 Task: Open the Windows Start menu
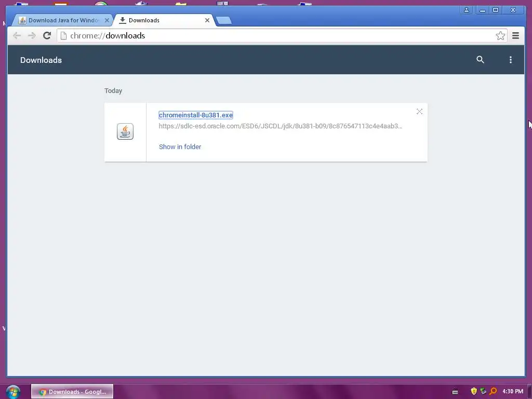13,392
